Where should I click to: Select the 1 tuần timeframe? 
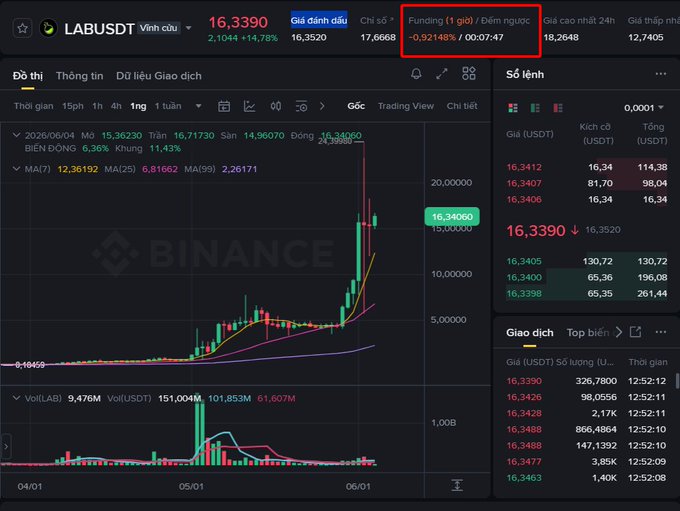coord(168,106)
